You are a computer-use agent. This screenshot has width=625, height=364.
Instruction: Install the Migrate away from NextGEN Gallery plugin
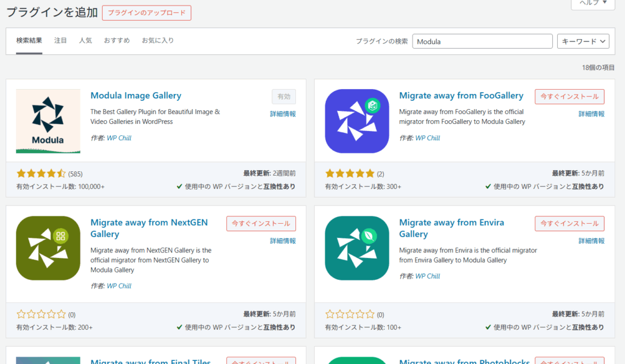pos(261,223)
